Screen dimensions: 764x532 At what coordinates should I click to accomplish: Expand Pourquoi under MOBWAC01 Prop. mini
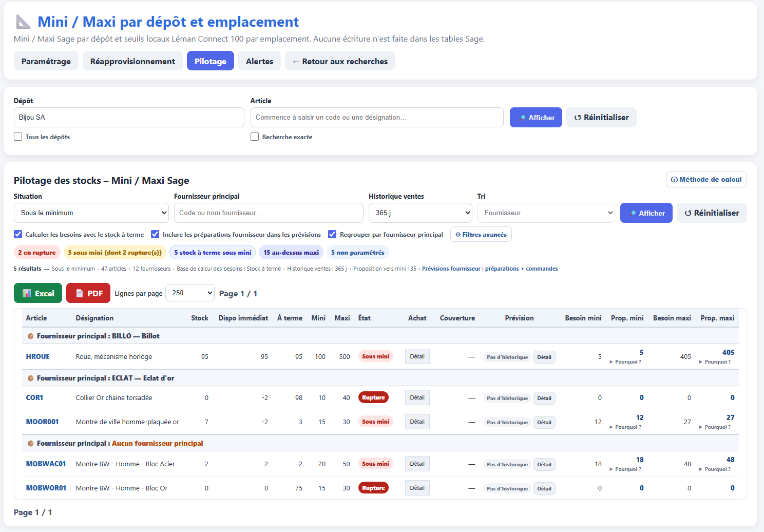(626, 469)
